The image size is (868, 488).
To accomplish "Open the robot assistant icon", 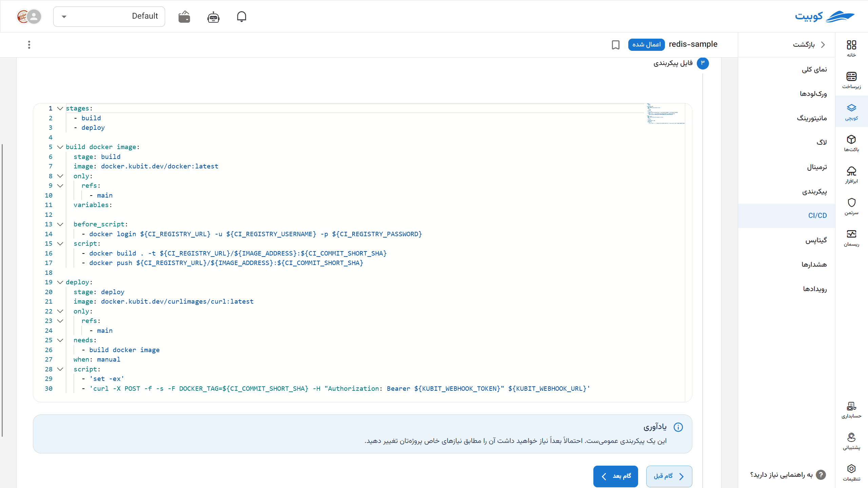I will click(213, 17).
